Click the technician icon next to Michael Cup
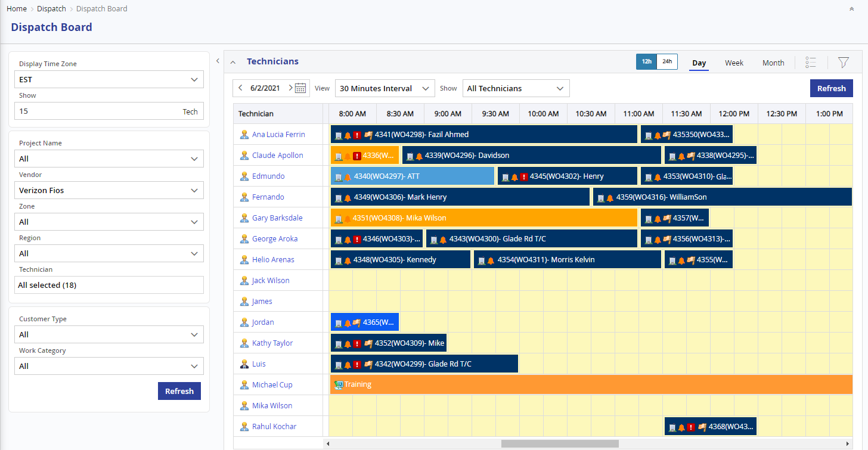Image resolution: width=868 pixels, height=450 pixels. (x=244, y=384)
